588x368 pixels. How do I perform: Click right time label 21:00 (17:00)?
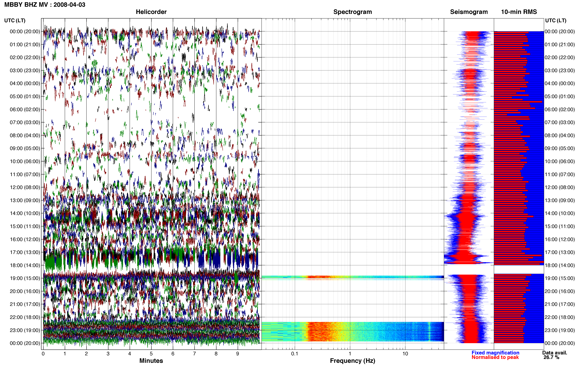[x=560, y=304]
